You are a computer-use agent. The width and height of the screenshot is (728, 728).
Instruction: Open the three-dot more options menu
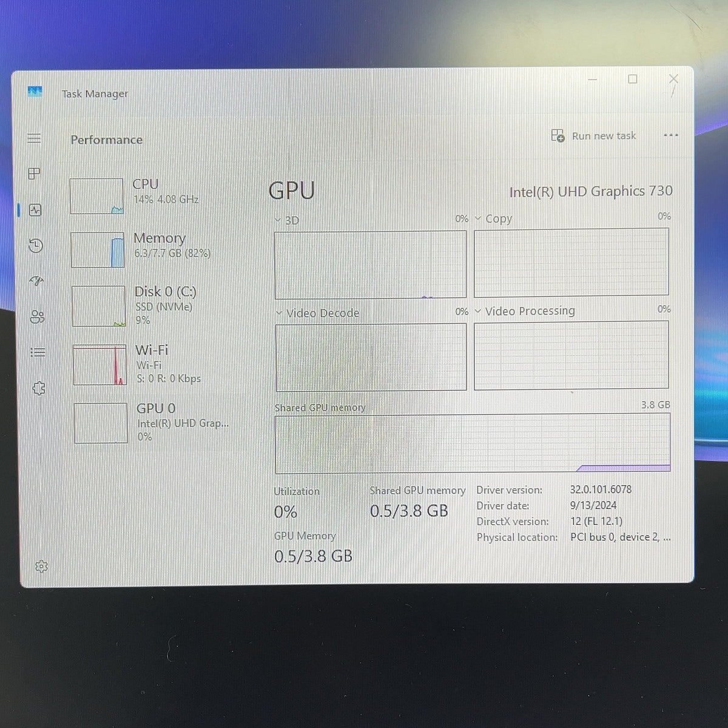671,135
